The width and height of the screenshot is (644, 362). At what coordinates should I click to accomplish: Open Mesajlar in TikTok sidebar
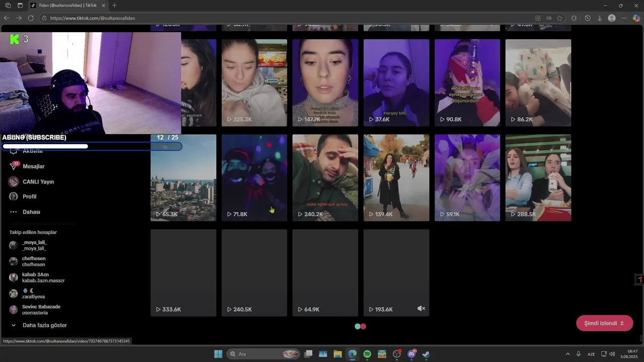pyautogui.click(x=34, y=166)
